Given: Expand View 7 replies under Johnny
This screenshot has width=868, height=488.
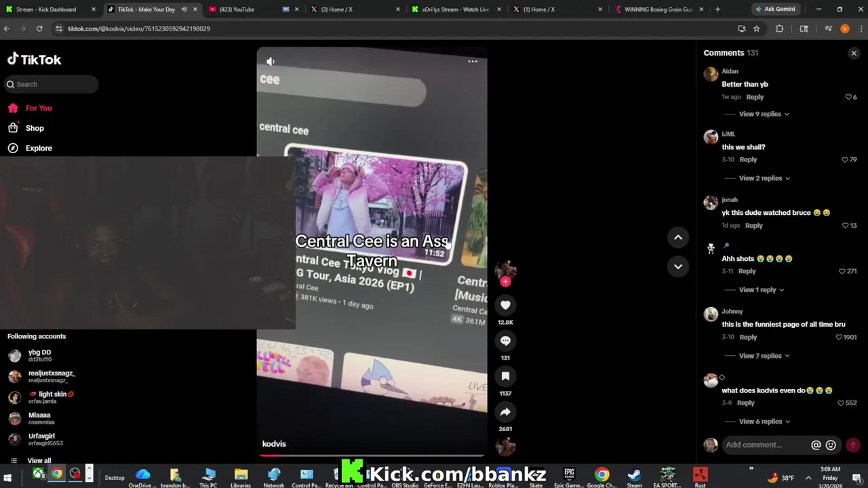Looking at the screenshot, I should tap(764, 356).
